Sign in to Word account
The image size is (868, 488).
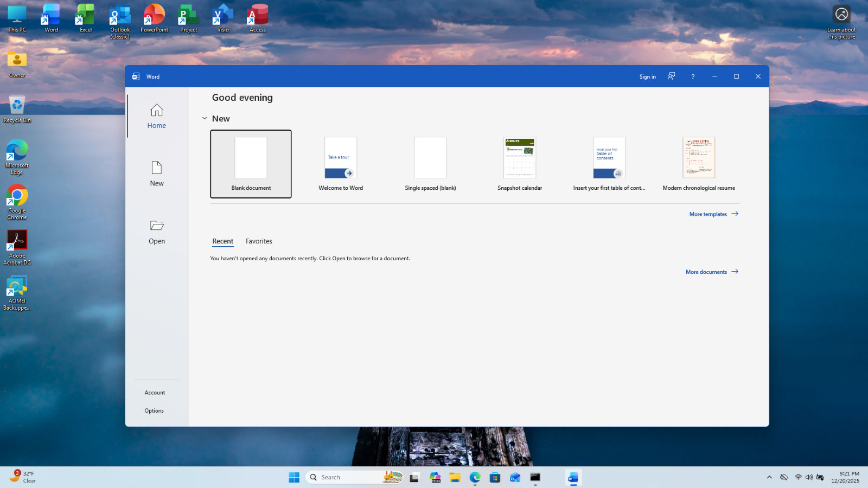[x=647, y=76]
